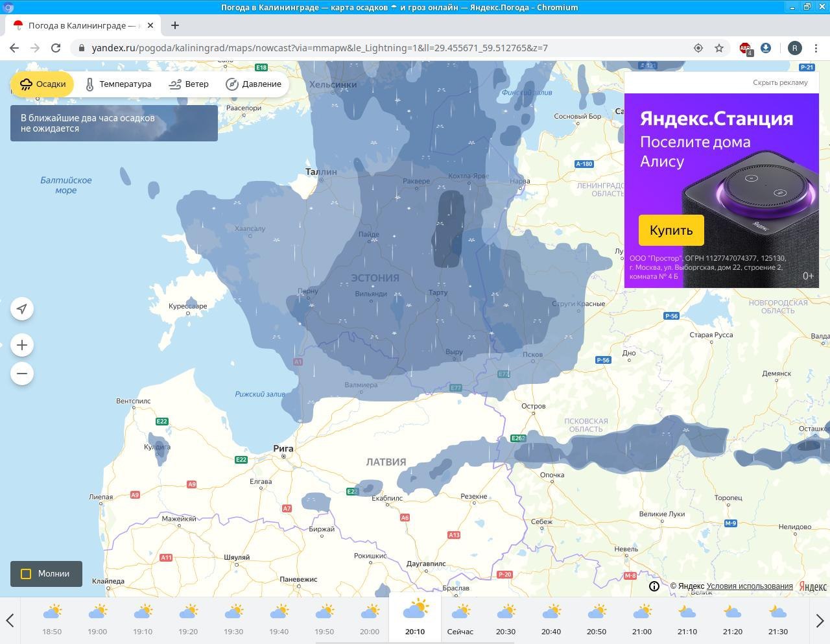Center map on my location

pyautogui.click(x=22, y=309)
